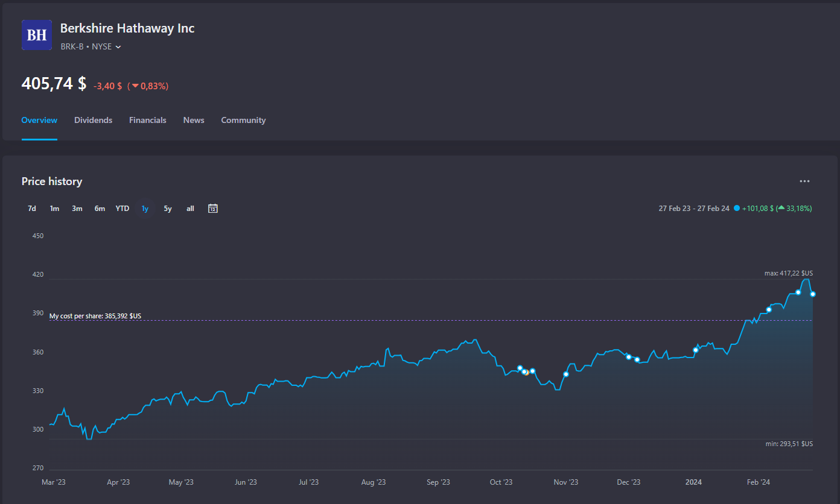The image size is (840, 504).
Task: Click the Mar '23 axis label
Action: (x=53, y=482)
